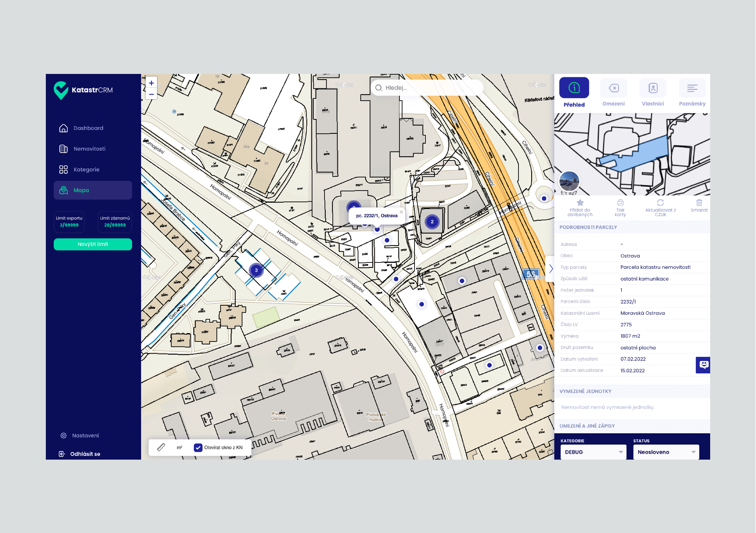Click the KatastrCRM logo
The image size is (756, 533).
click(83, 90)
